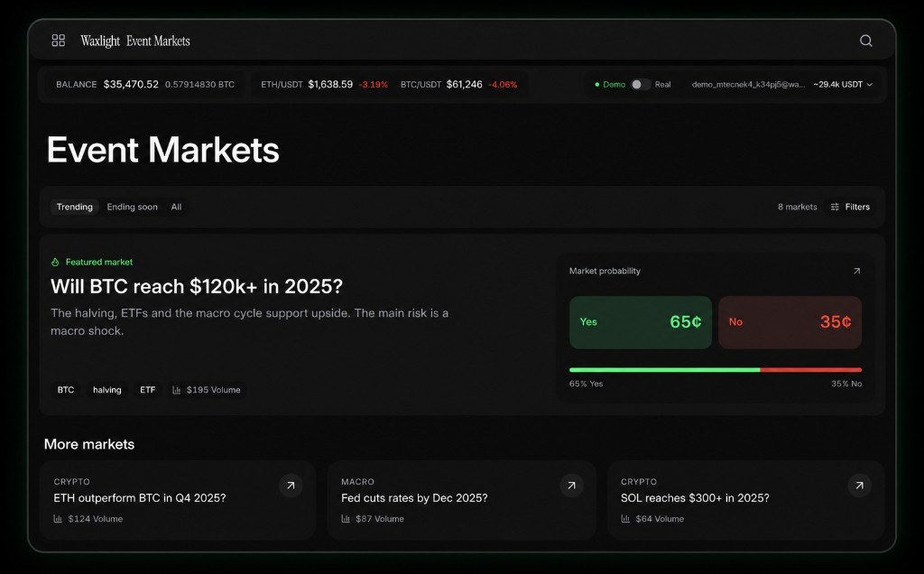Open the ETH outperform BTC market arrow
Viewport: 924px width, 574px height.
pos(291,486)
